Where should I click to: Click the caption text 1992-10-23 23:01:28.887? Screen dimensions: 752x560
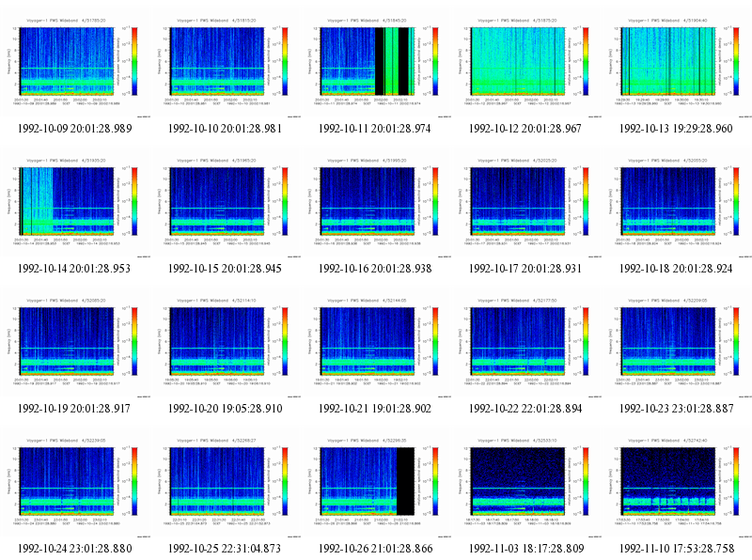[x=676, y=409]
